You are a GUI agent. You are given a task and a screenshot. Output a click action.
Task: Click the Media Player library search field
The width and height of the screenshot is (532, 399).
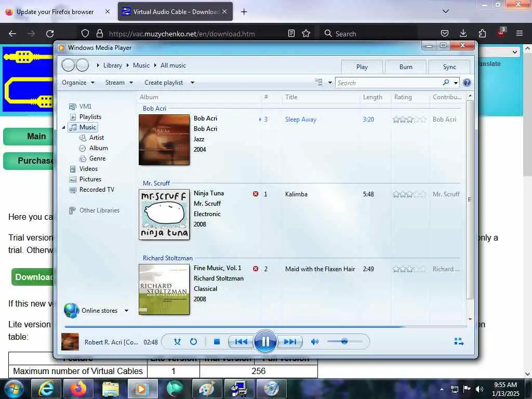[x=389, y=83]
